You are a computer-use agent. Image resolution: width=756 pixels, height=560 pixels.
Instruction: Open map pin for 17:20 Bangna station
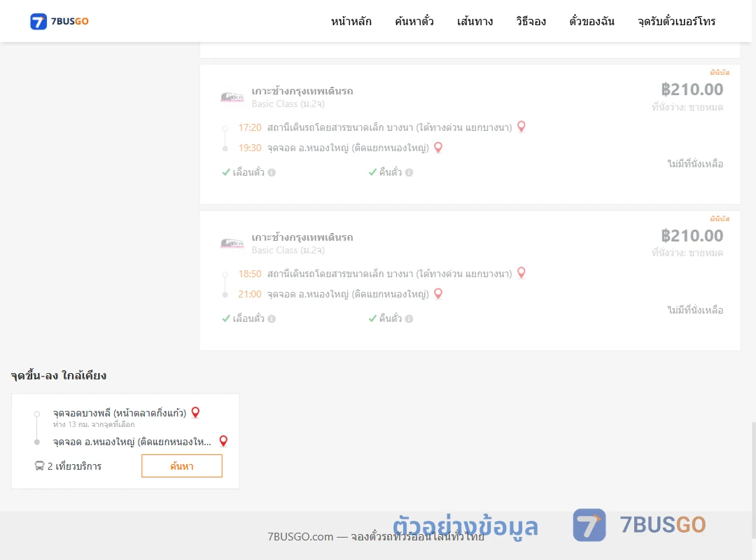[x=521, y=127]
